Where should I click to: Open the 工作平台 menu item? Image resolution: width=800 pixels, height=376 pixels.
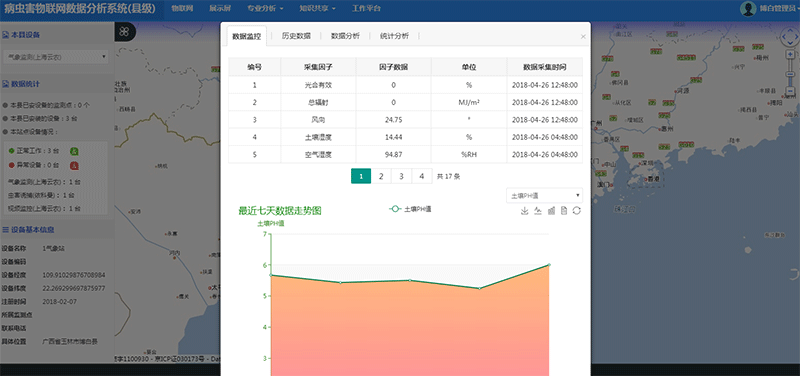pos(366,9)
